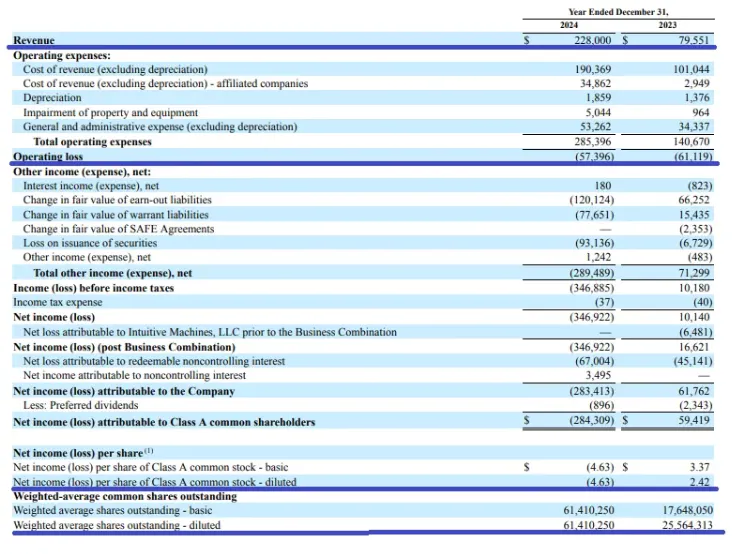Click Less: Preferred dividends label

(x=80, y=405)
